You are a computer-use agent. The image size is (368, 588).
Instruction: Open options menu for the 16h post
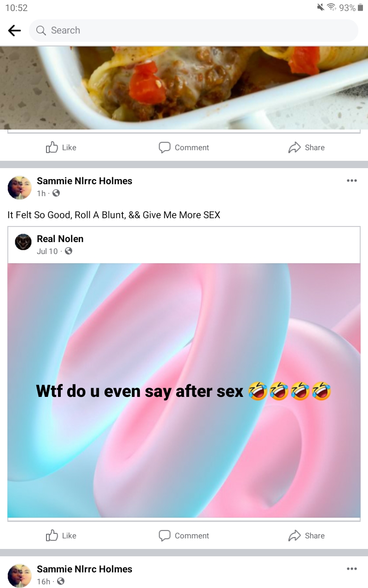(352, 569)
